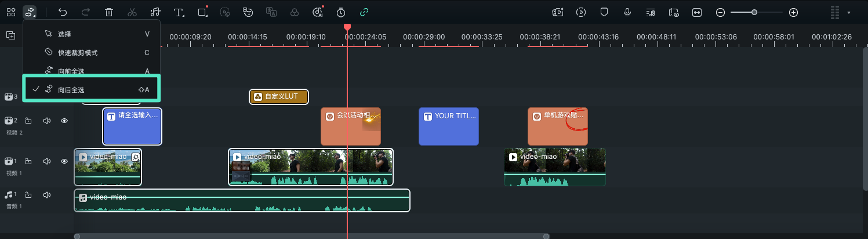
Task: Add a marker with the shield icon
Action: 604,12
